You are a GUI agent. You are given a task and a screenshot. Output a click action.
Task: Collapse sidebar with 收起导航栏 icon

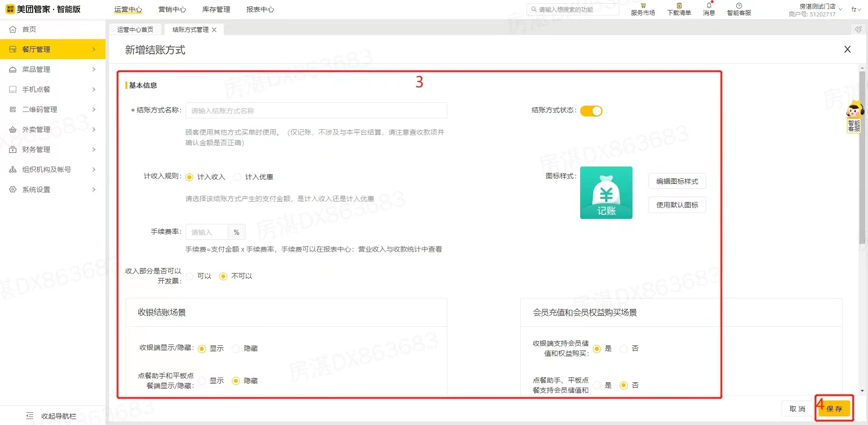[x=30, y=416]
